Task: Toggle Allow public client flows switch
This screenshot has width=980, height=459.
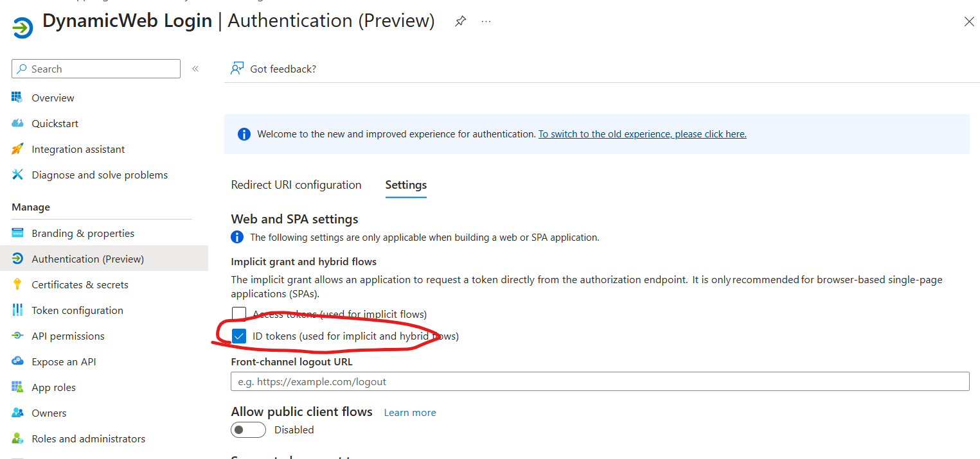Action: (248, 429)
